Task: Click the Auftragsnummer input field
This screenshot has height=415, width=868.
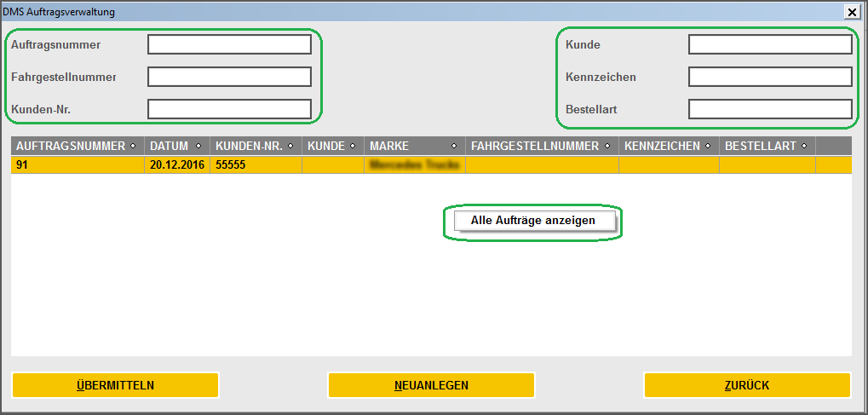Action: [x=229, y=44]
